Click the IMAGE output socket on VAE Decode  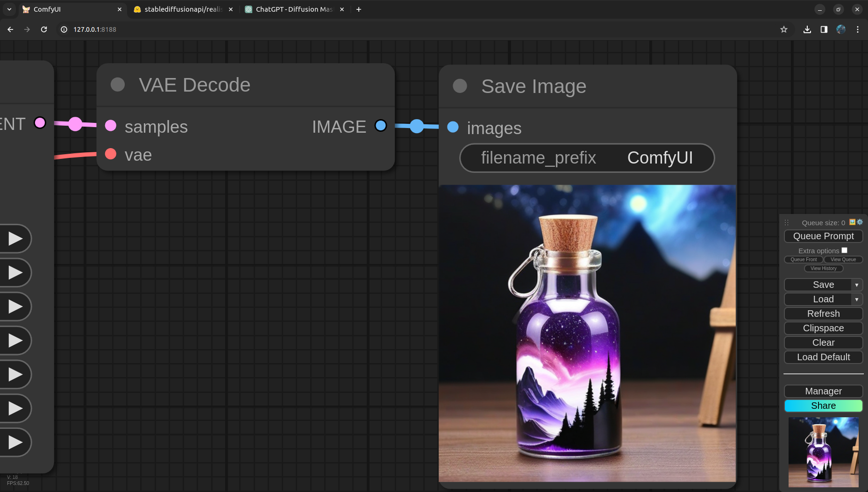click(x=381, y=126)
